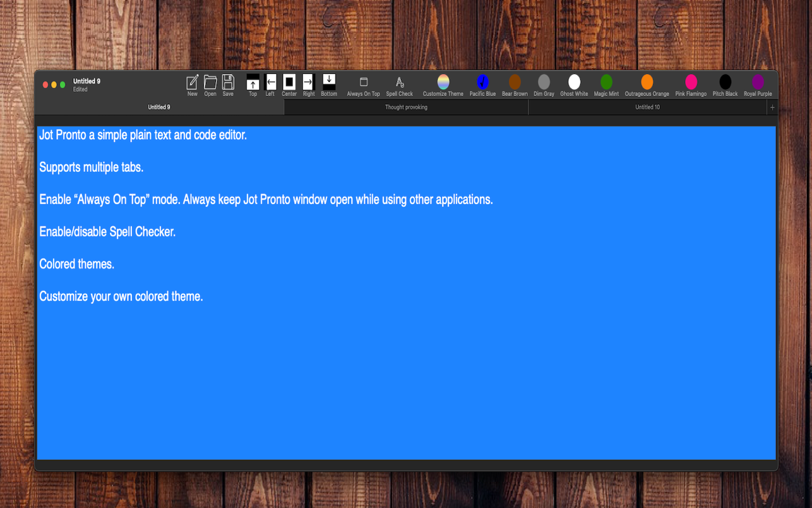812x508 pixels.
Task: Click the Untitled 9 window title
Action: tap(87, 81)
